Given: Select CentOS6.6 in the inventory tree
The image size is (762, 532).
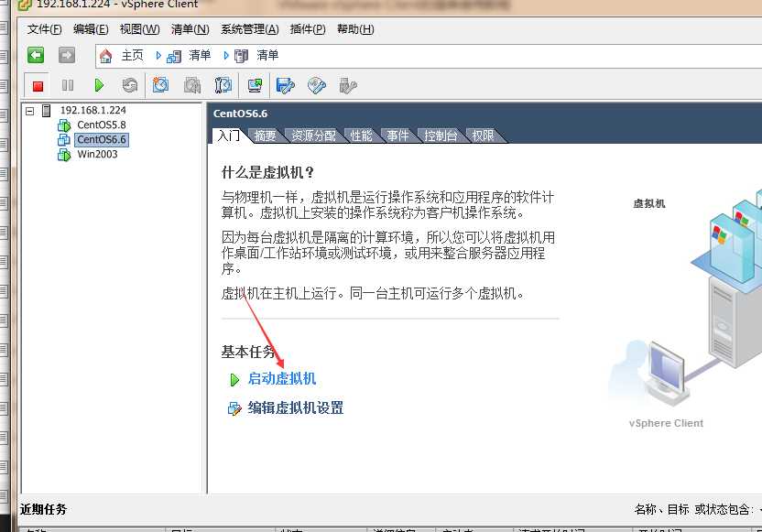Looking at the screenshot, I should click(102, 139).
